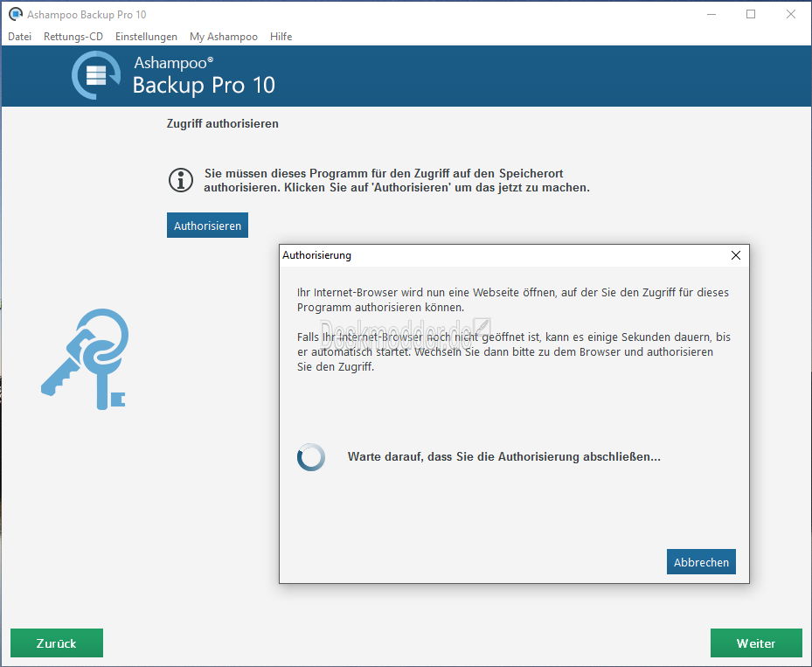Click the 'Sie müssen dieses Programm' notice text
812x667 pixels.
pyautogui.click(x=397, y=180)
